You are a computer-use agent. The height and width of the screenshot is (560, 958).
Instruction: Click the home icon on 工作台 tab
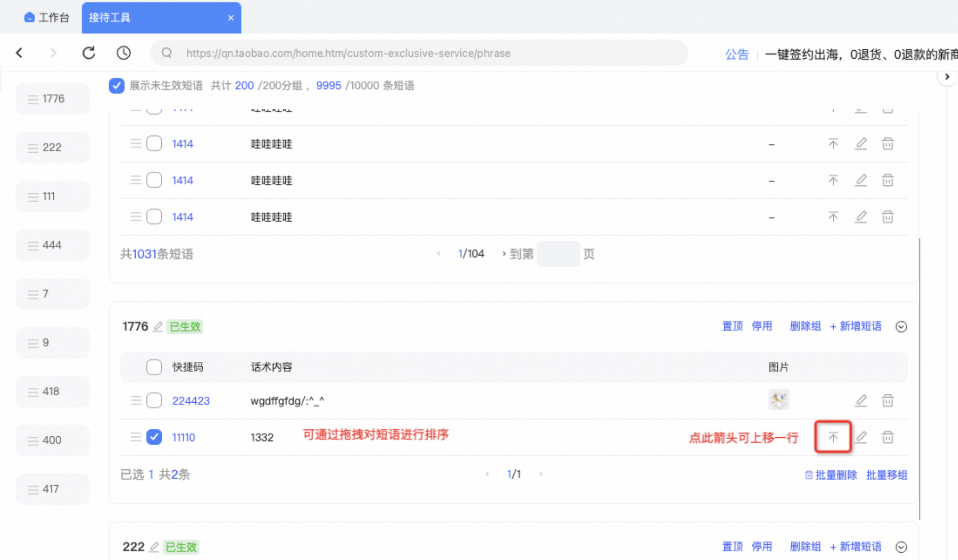29,17
